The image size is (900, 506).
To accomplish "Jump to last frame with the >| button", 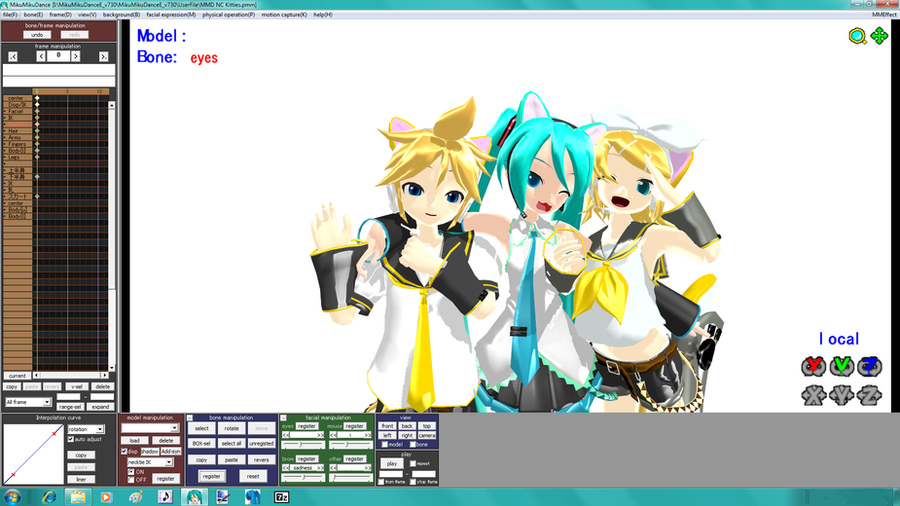I will [x=103, y=56].
